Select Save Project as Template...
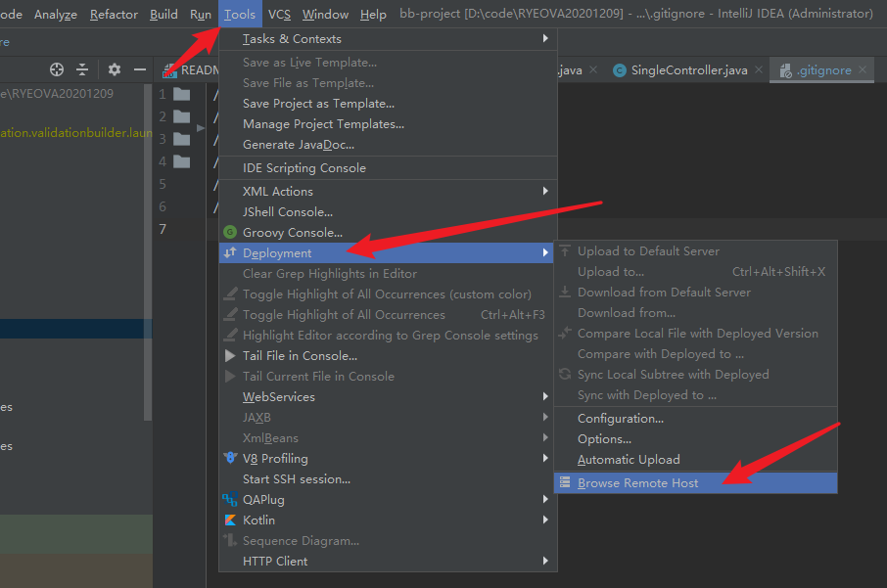This screenshot has width=887, height=588. click(388, 104)
